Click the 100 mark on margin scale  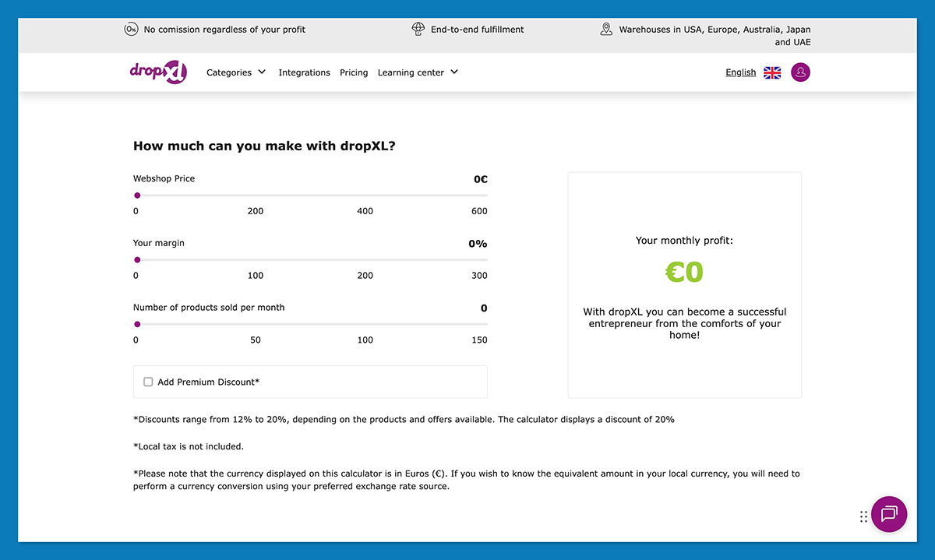point(256,276)
